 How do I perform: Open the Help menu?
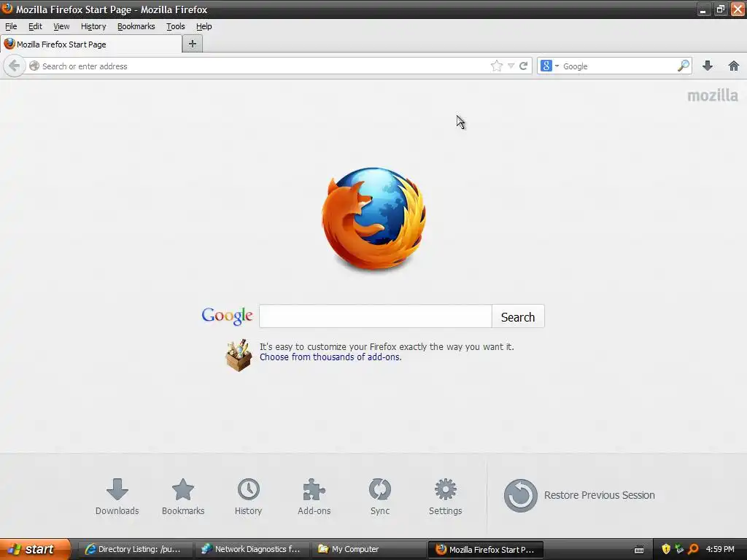(x=204, y=26)
